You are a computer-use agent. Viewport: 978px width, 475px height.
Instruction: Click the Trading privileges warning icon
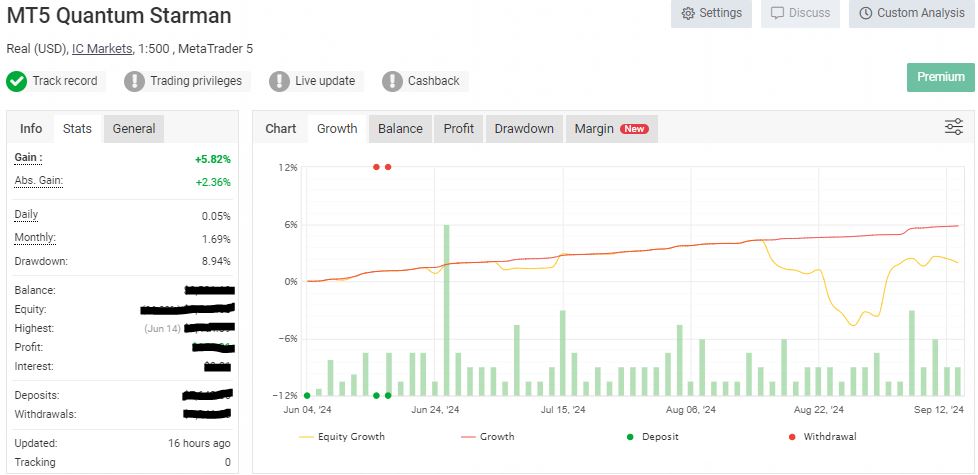(134, 81)
